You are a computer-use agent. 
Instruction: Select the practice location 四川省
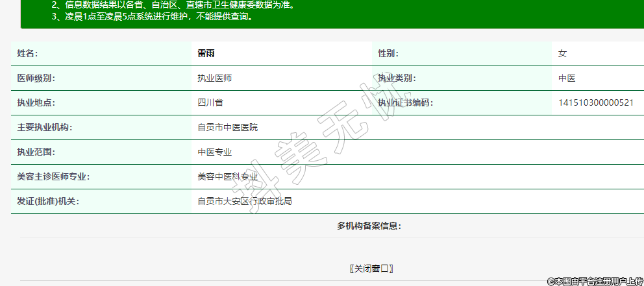click(x=210, y=103)
